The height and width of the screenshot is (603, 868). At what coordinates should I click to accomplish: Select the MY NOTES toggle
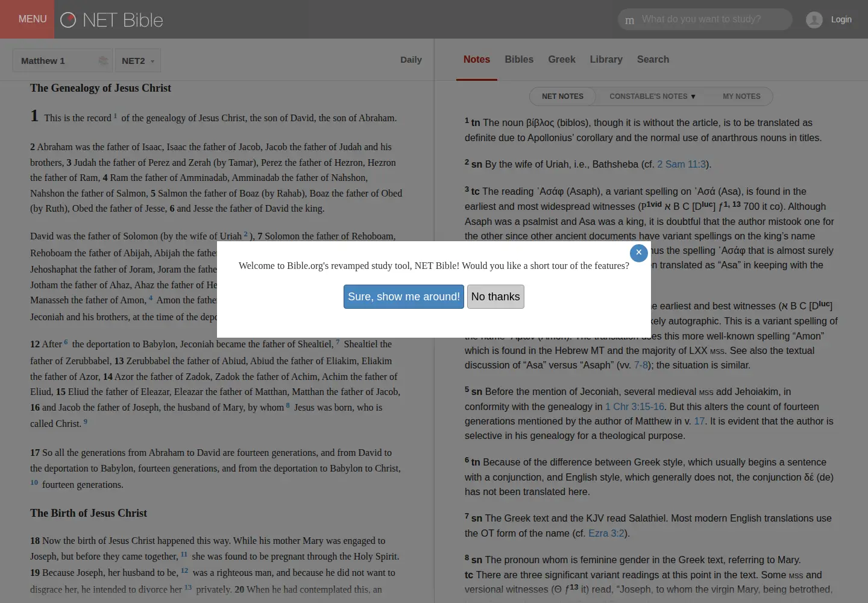[741, 96]
